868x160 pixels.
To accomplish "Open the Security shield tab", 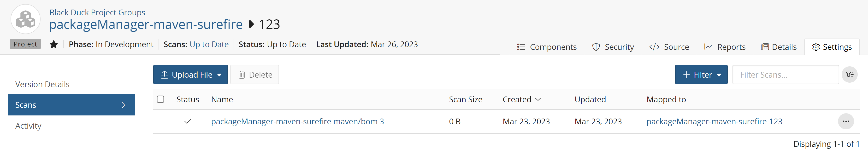I will coord(613,47).
